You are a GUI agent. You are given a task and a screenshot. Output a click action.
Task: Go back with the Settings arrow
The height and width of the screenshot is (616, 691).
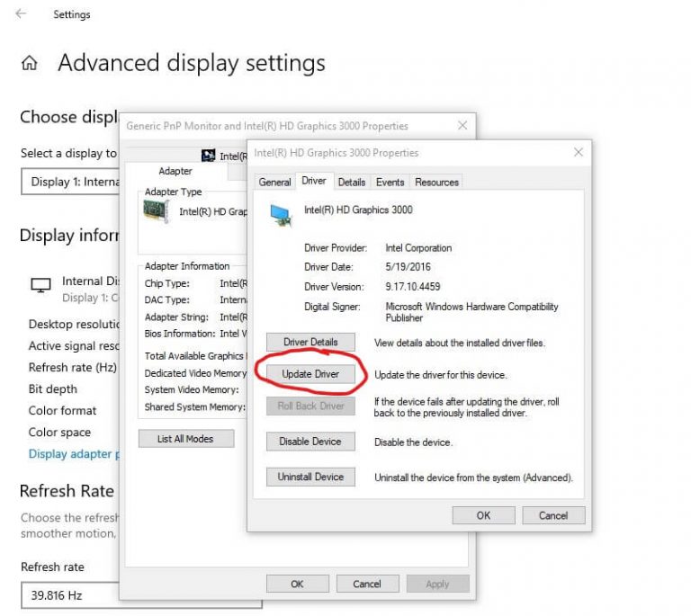pyautogui.click(x=21, y=13)
